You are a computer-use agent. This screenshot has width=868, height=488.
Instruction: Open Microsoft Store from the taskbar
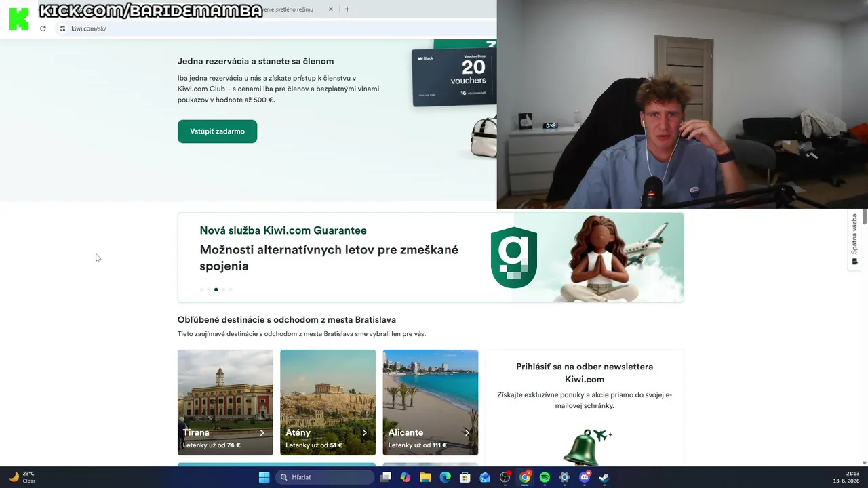point(465,477)
